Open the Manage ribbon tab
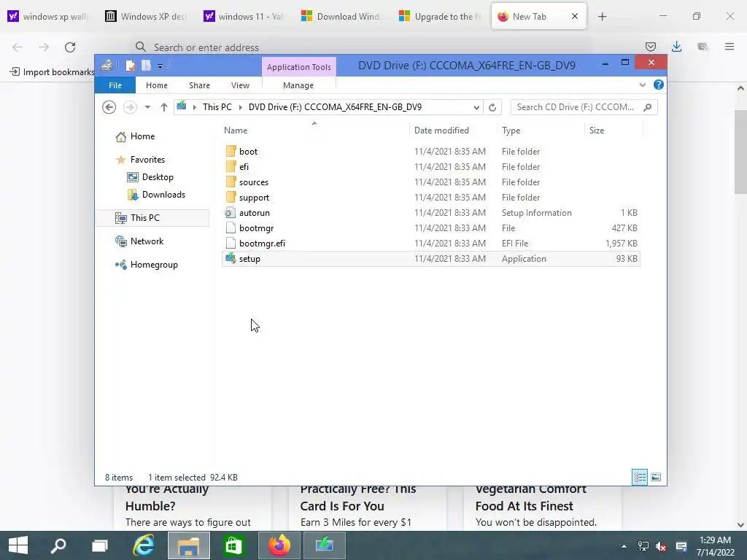This screenshot has width=747, height=560. point(298,85)
